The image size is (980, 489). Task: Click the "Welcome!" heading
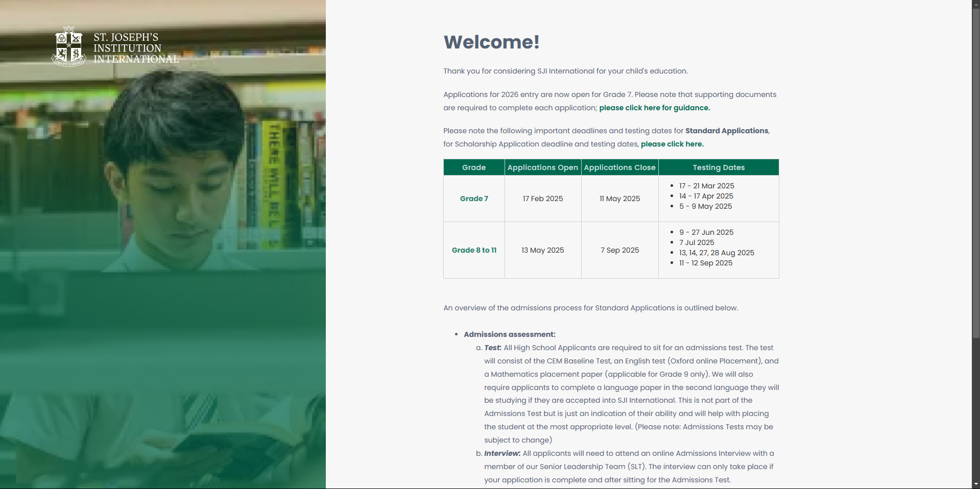pos(491,42)
